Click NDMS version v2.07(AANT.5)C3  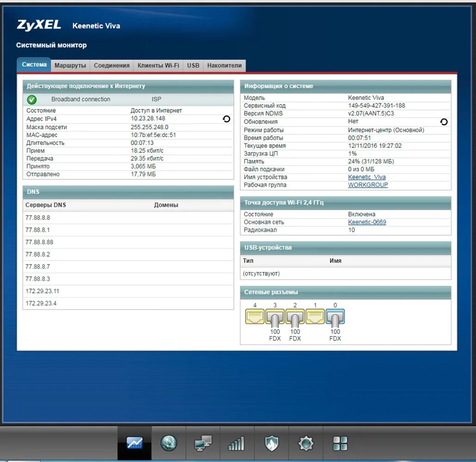coord(371,113)
